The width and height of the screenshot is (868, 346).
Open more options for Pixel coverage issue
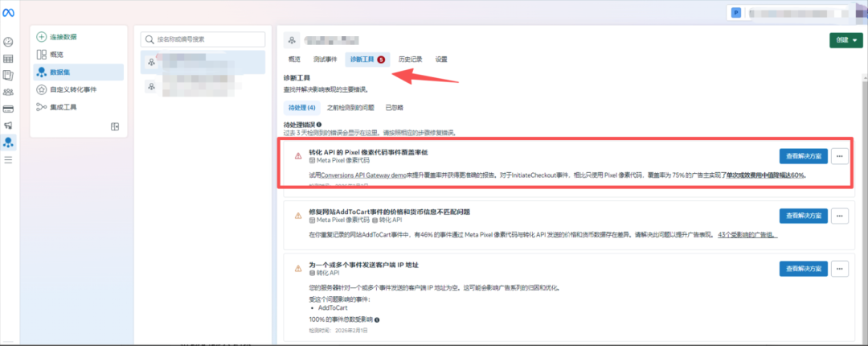point(839,156)
